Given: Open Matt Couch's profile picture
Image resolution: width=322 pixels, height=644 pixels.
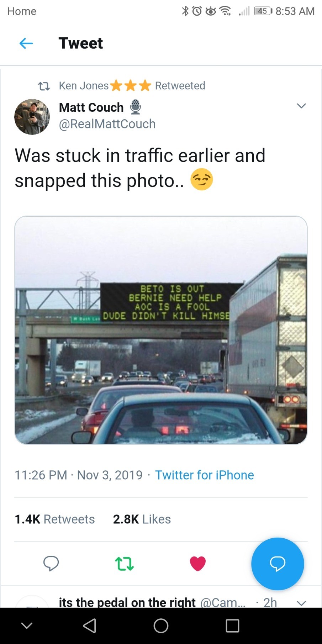Looking at the screenshot, I should pos(32,117).
